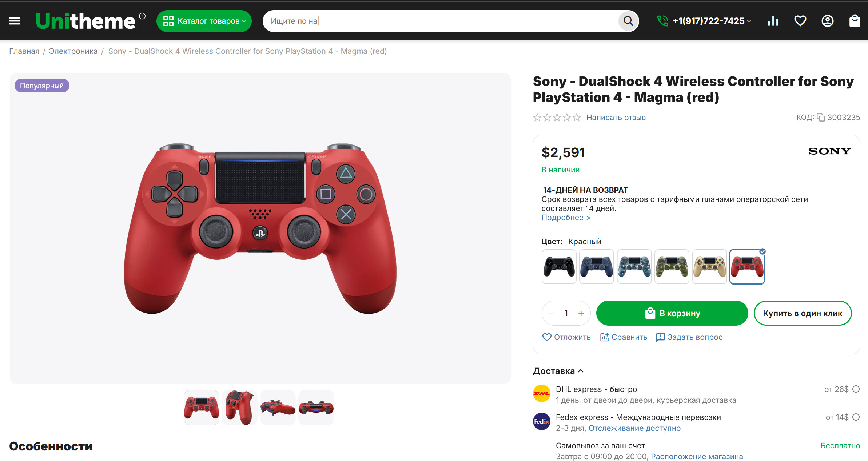The width and height of the screenshot is (868, 461).
Task: Click the Написать отзыв link
Action: (x=616, y=118)
